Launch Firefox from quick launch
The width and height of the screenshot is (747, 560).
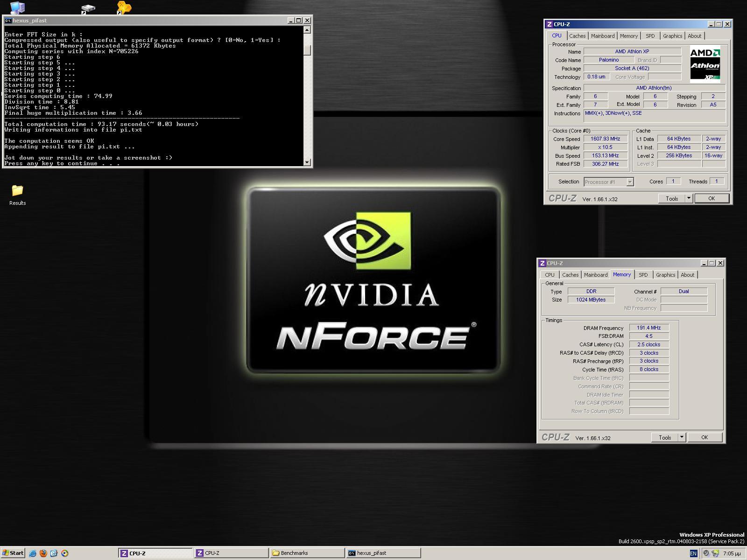pyautogui.click(x=43, y=553)
